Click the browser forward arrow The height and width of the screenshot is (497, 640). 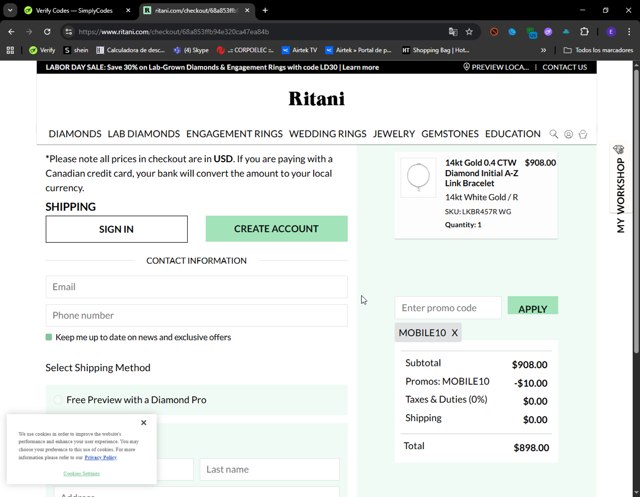(29, 32)
